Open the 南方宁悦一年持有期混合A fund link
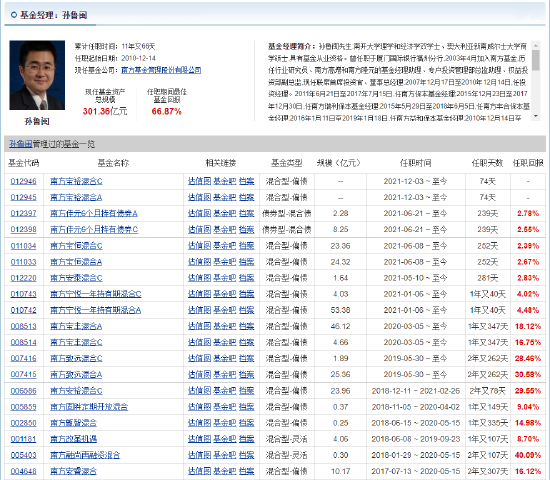 [95, 310]
